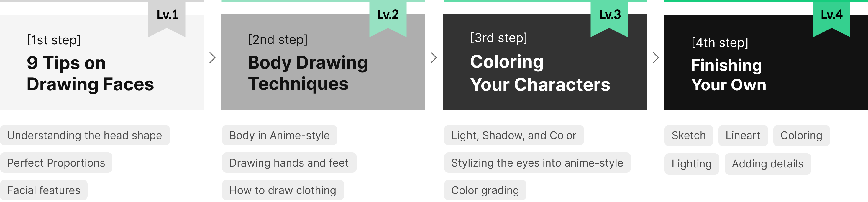Screen dimensions: 868x202
Task: Click the Facial features tag
Action: (44, 190)
